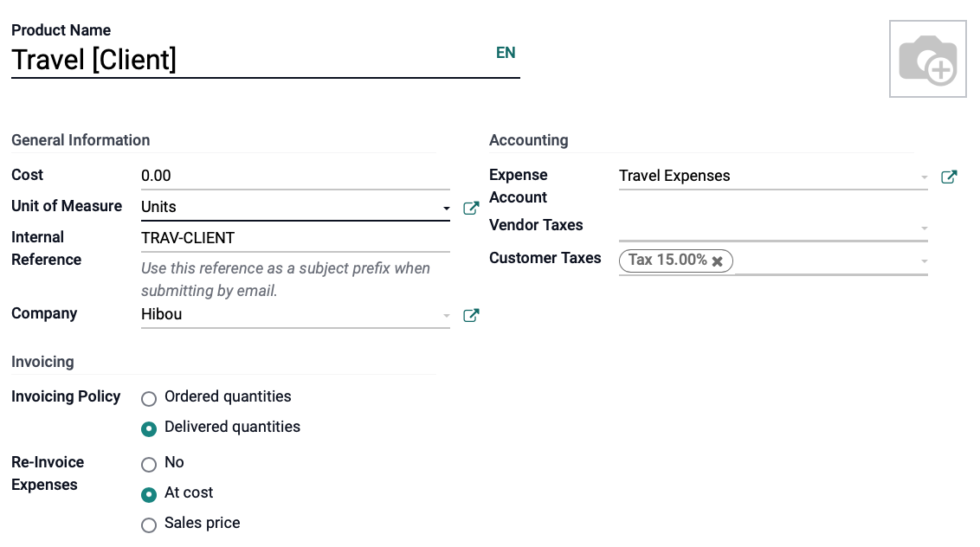This screenshot has width=980, height=547.
Task: Open external link for Company Hibou
Action: (471, 315)
